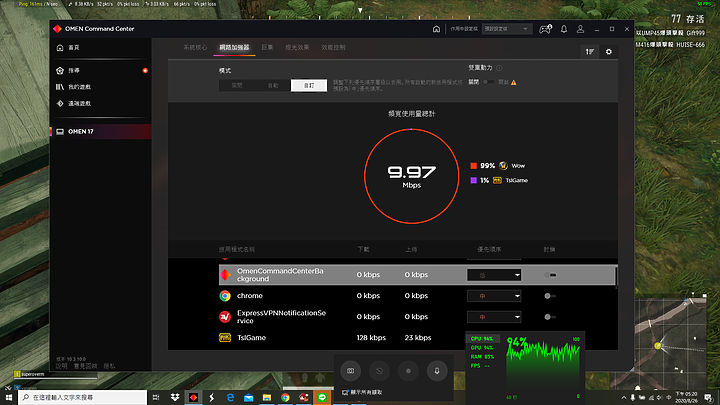Click the ExpressVPN icon in app list

[225, 317]
